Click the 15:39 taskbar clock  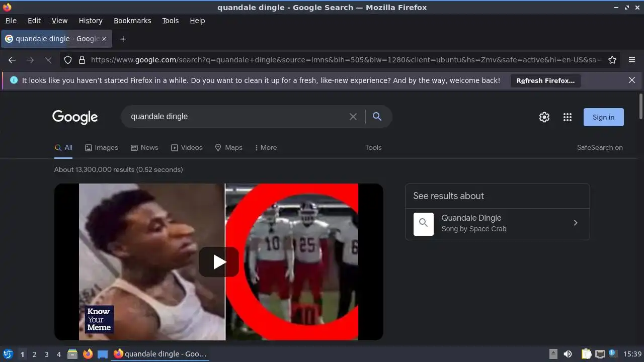pyautogui.click(x=632, y=354)
